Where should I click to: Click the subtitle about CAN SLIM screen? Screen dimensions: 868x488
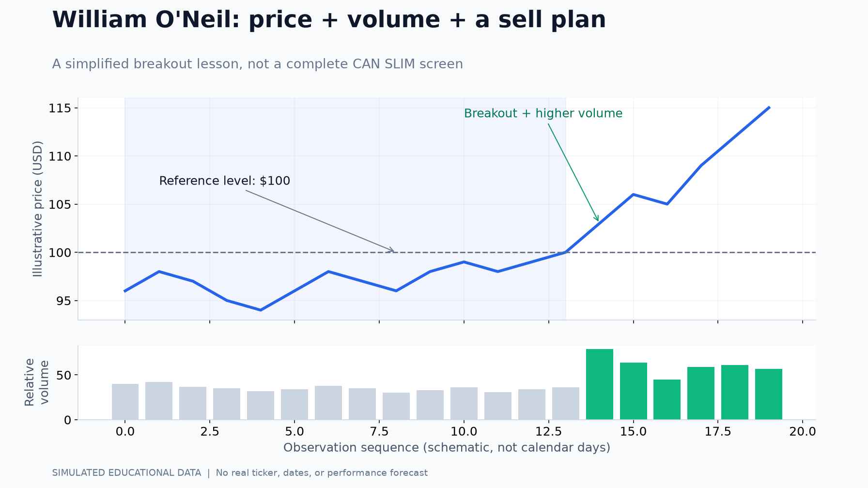click(x=257, y=64)
